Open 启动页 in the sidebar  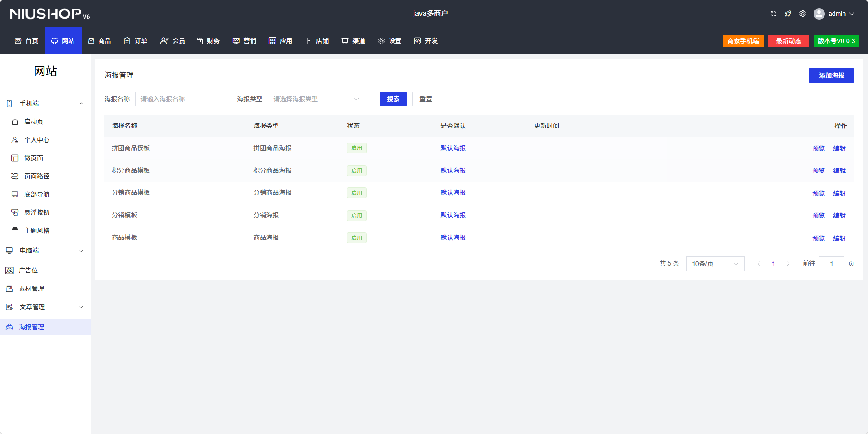point(34,122)
